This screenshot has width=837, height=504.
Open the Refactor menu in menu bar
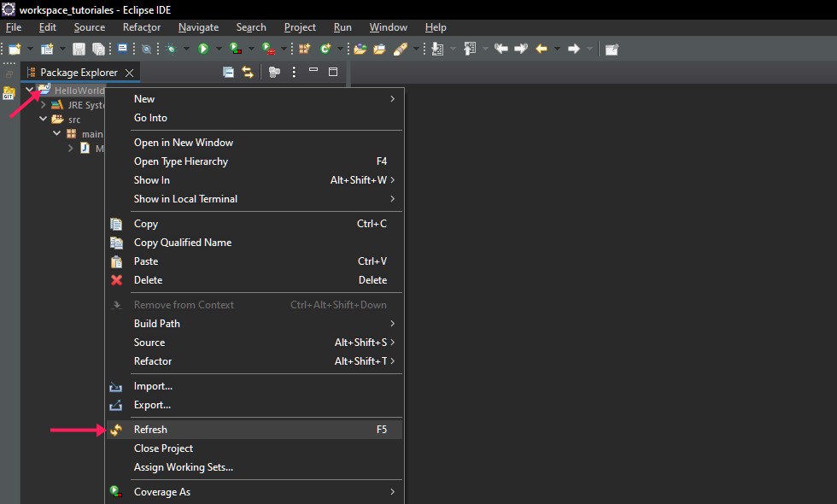pyautogui.click(x=141, y=27)
